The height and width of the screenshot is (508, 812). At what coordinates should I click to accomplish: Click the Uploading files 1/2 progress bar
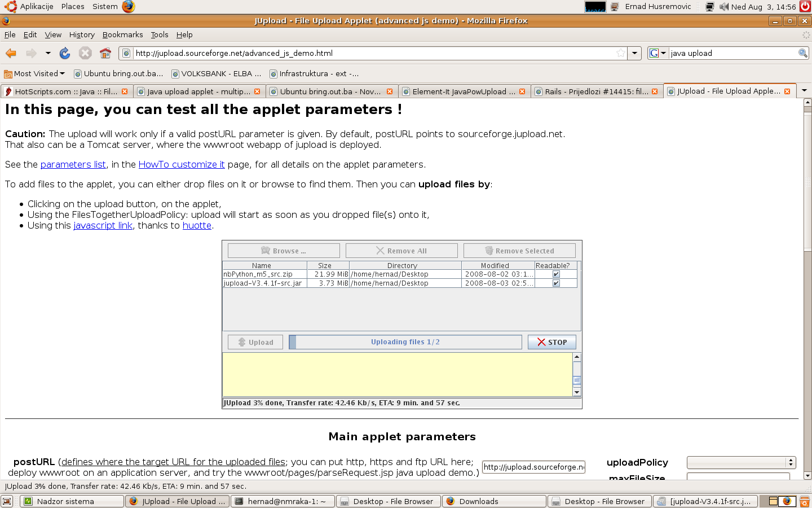click(x=405, y=342)
